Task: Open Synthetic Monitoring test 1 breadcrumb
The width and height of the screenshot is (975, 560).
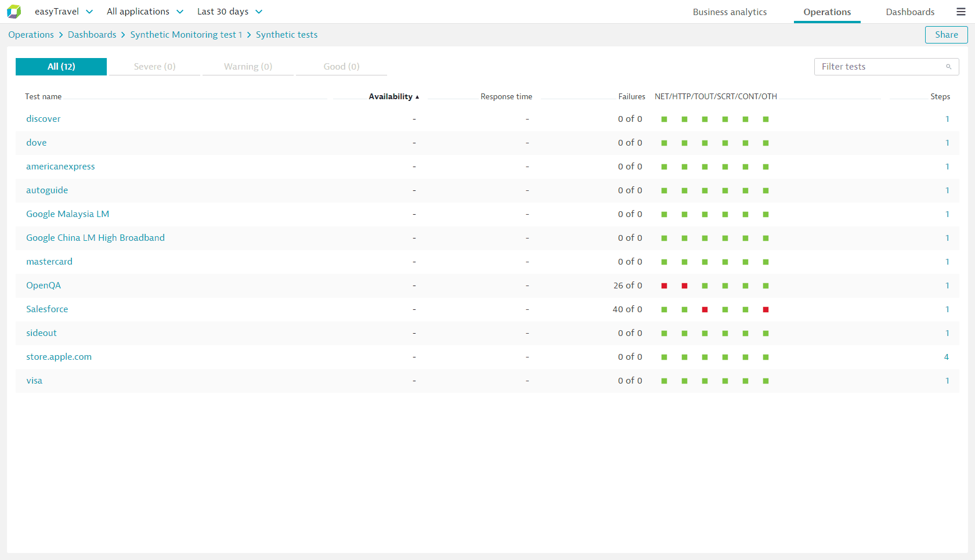Action: [x=186, y=35]
